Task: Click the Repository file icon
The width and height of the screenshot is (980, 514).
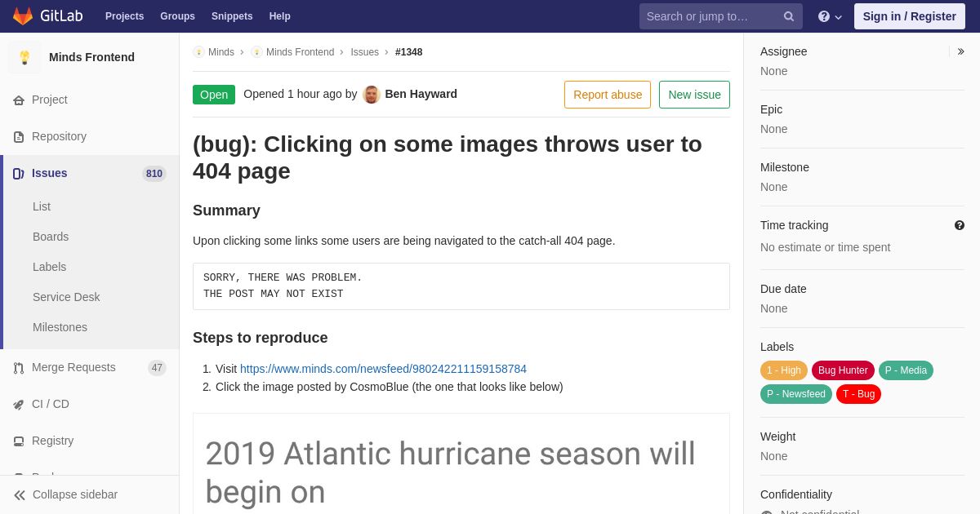Action: click(19, 137)
